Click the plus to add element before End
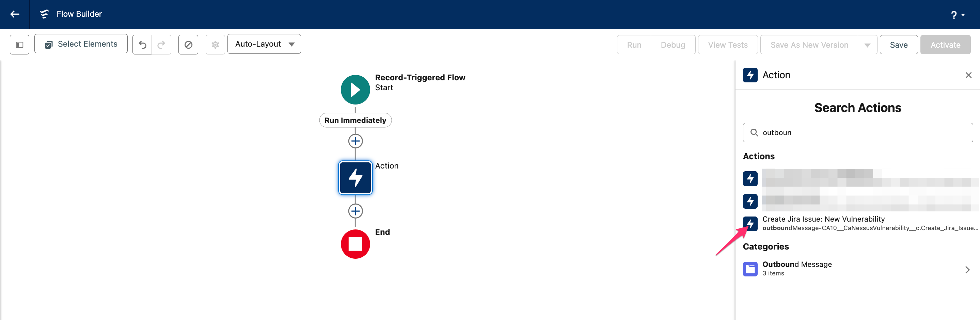980x320 pixels. pos(355,211)
